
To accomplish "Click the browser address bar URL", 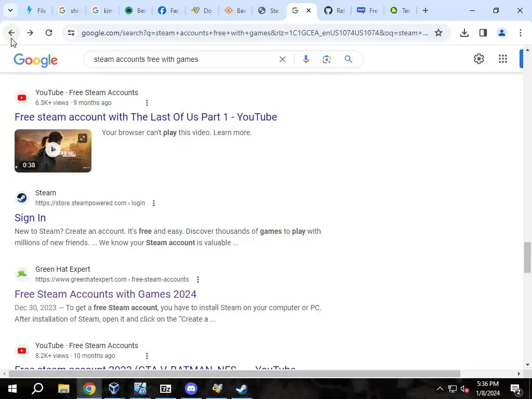I will [255, 33].
